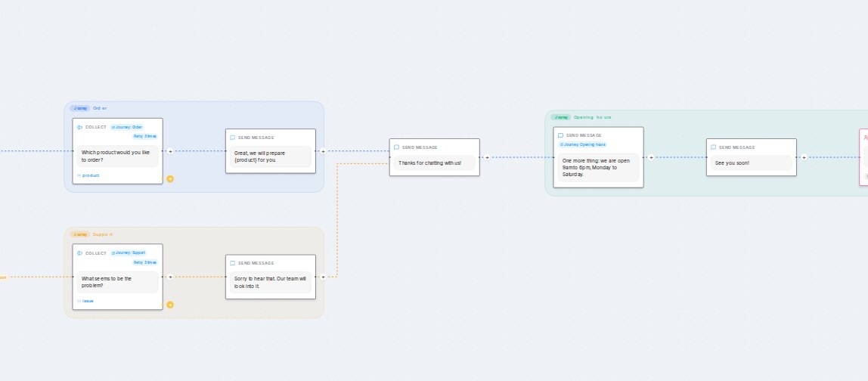
Task: Click the Collect icon in the Support journey node
Action: click(x=79, y=253)
